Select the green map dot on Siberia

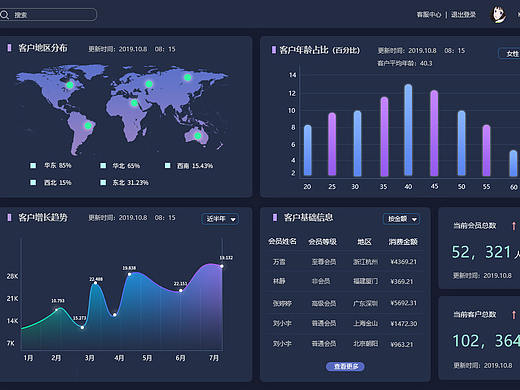click(188, 77)
